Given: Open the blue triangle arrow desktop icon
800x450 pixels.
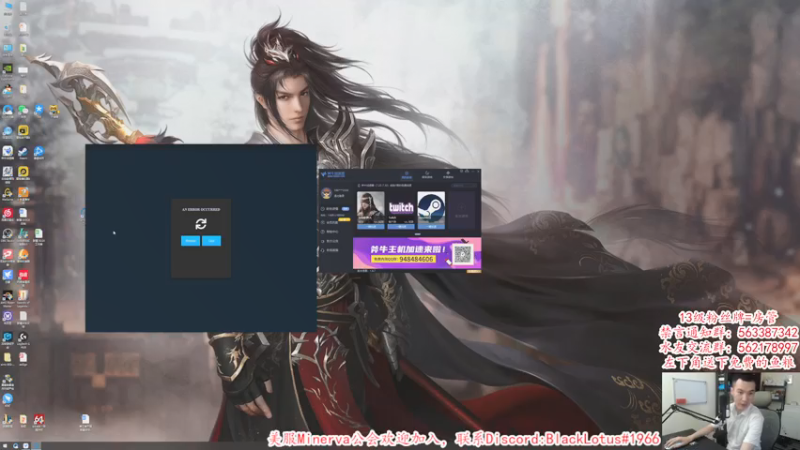Looking at the screenshot, I should tap(39, 151).
